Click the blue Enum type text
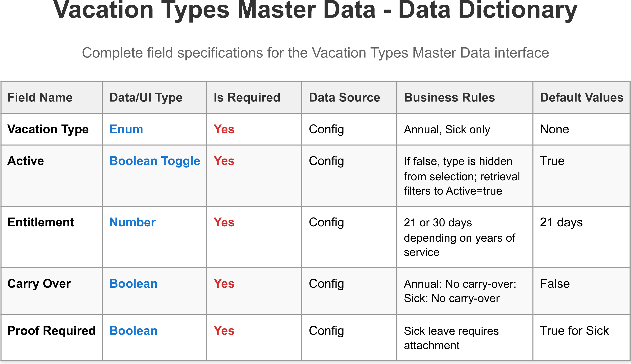The width and height of the screenshot is (631, 364). coord(126,129)
